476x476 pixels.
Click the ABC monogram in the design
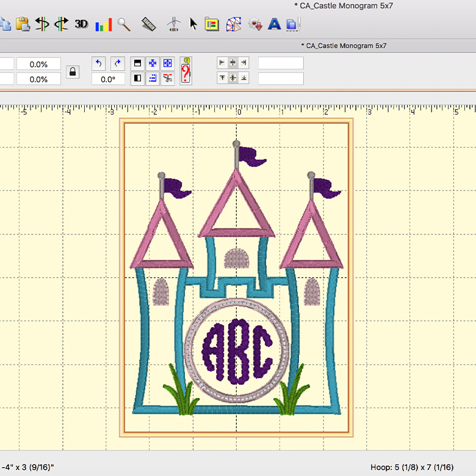(x=238, y=351)
